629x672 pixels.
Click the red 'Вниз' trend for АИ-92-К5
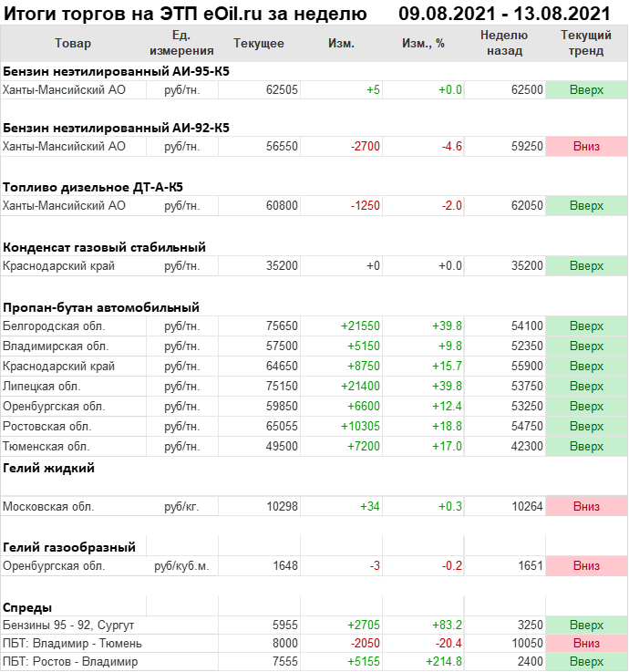[x=586, y=146]
